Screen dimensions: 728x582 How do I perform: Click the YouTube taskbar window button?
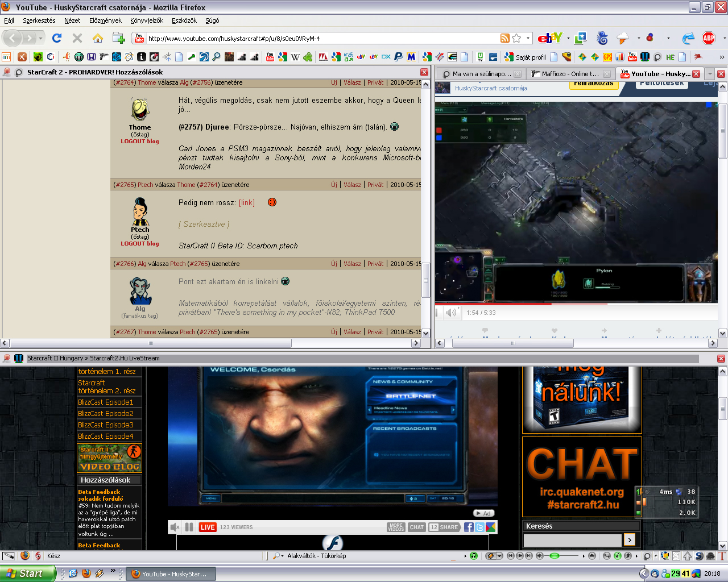click(169, 573)
